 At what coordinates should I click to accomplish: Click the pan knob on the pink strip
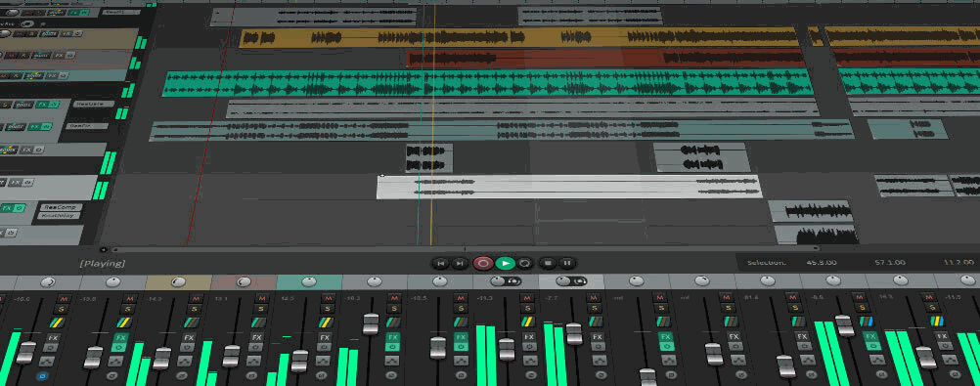[244, 281]
